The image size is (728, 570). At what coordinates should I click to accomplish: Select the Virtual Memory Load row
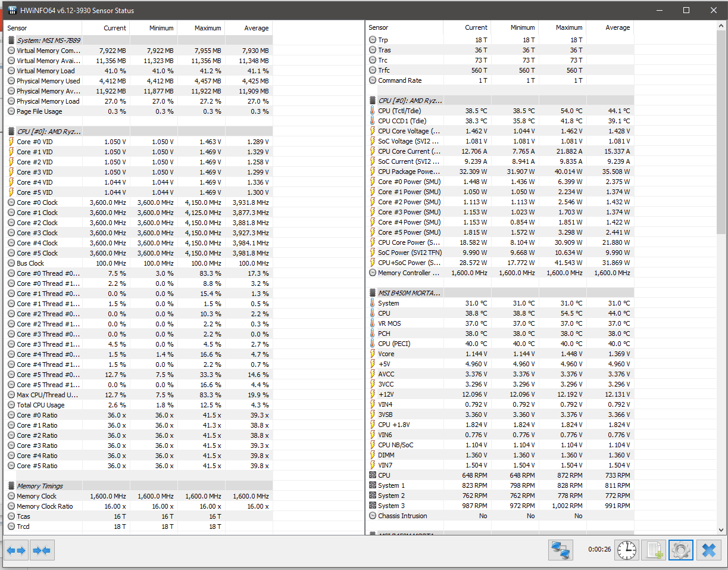point(139,71)
